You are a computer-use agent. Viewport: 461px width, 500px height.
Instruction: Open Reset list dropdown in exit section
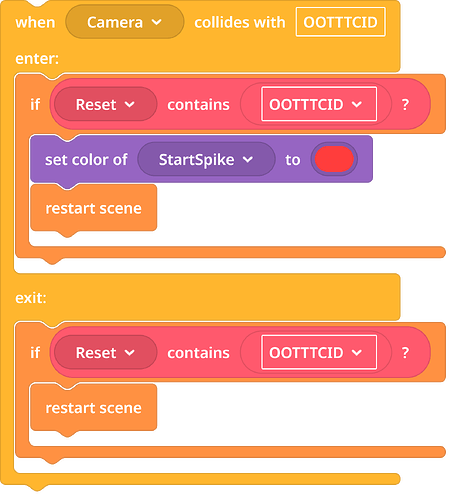[105, 352]
